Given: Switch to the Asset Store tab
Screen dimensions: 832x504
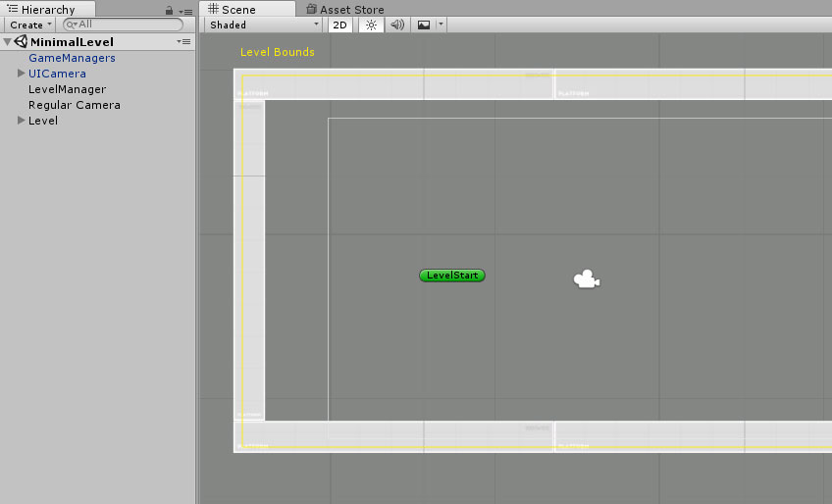Looking at the screenshot, I should [344, 9].
